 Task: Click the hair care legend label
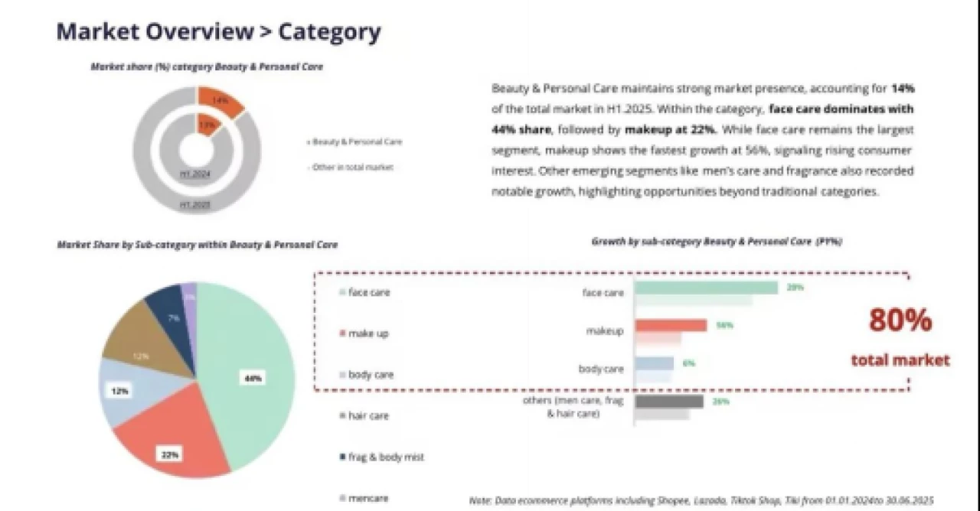tap(368, 416)
